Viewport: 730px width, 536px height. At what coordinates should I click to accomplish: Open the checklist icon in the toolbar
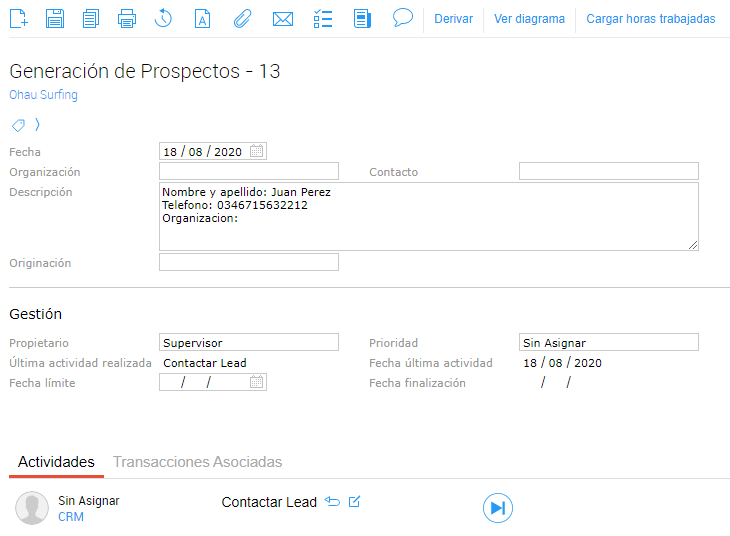click(x=323, y=18)
